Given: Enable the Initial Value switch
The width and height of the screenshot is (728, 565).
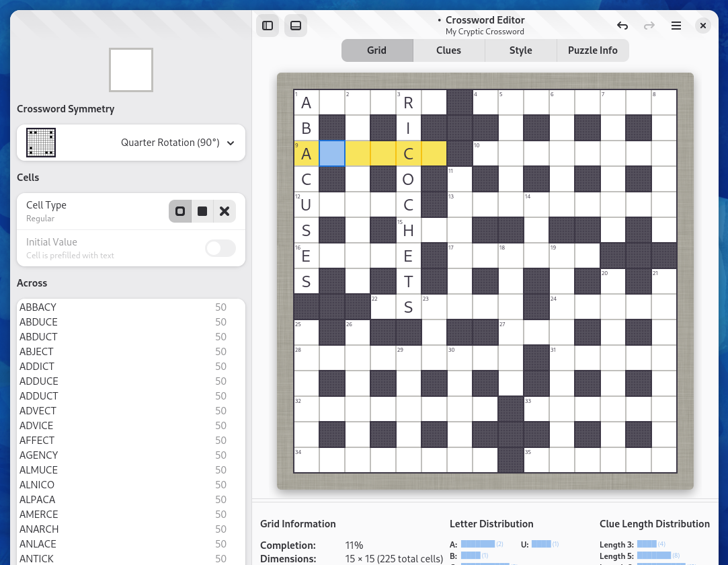Looking at the screenshot, I should (220, 248).
